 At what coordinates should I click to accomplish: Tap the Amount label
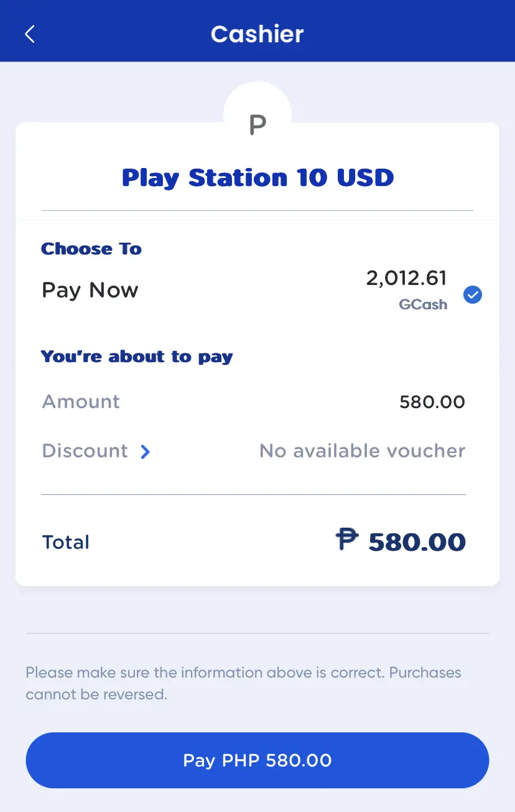81,401
